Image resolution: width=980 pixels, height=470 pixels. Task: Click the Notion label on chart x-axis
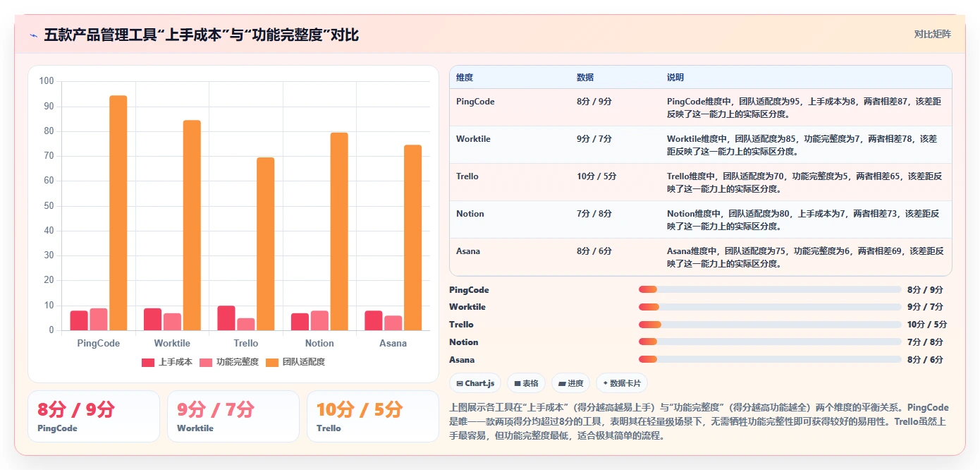tap(319, 343)
